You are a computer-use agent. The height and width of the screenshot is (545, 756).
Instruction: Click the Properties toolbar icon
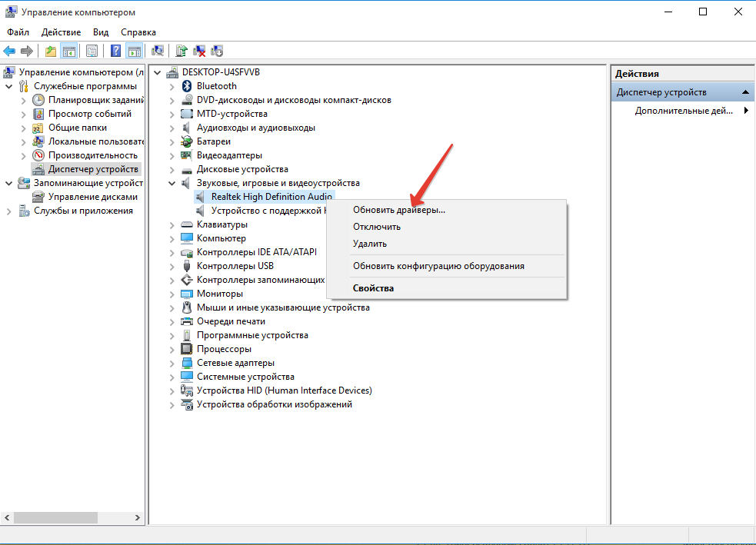click(92, 51)
